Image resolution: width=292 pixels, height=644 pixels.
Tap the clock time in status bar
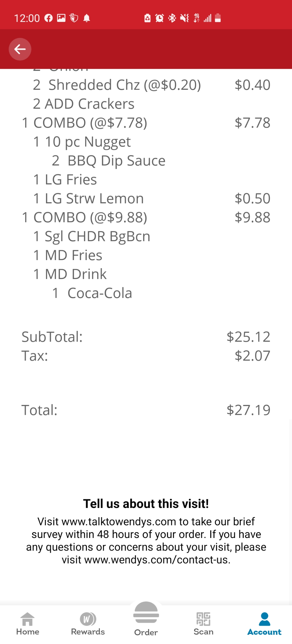27,18
